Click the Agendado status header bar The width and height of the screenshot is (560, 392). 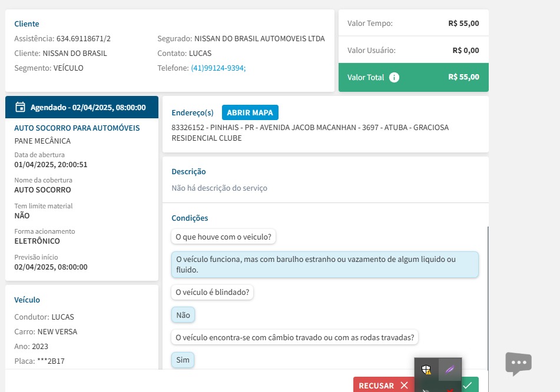(x=82, y=107)
